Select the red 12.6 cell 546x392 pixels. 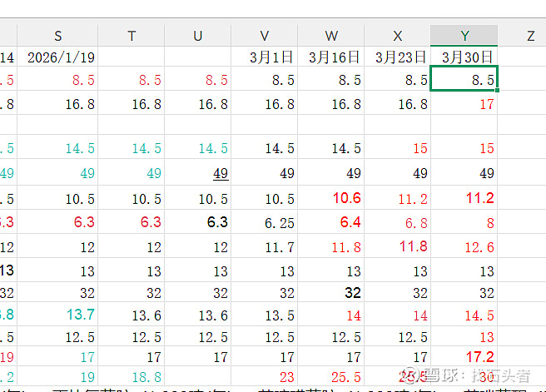[x=464, y=246]
